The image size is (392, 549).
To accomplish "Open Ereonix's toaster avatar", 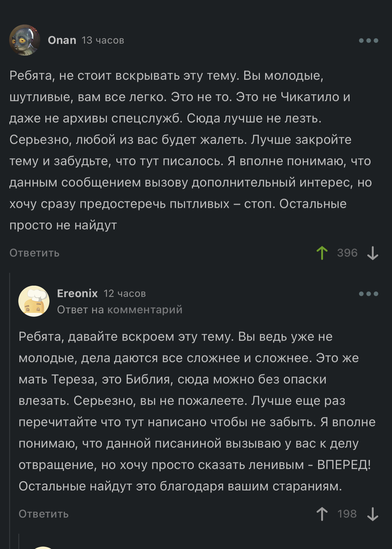I will coord(34,301).
